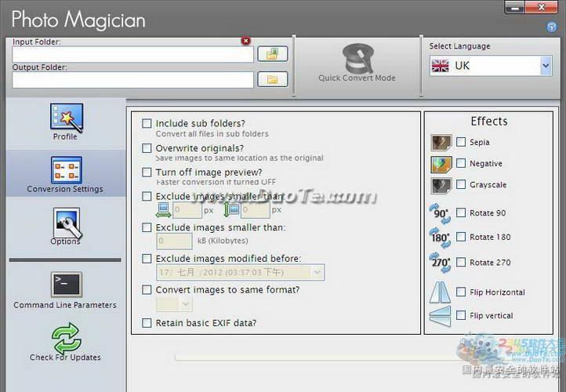Click the Conversion Settings label
566x392 pixels.
pos(65,189)
